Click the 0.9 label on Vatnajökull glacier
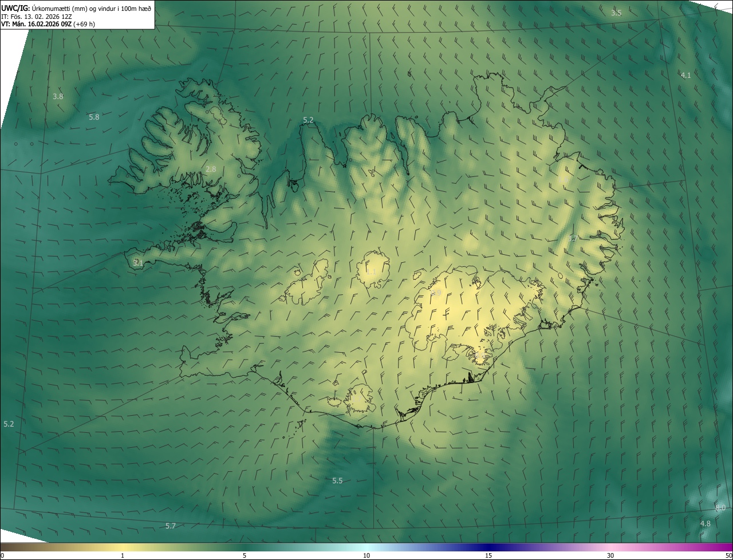733x560 pixels. (x=436, y=293)
